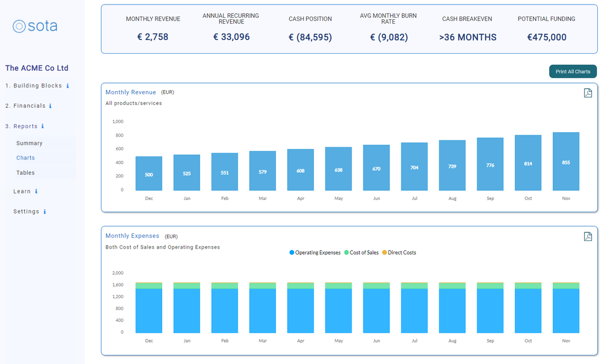Open 3. Reports section
The image size is (608, 364).
pyautogui.click(x=21, y=126)
